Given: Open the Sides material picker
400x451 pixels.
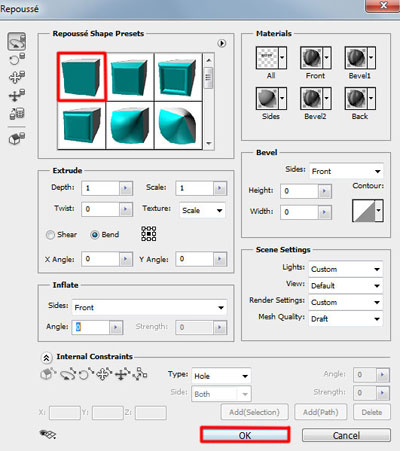Looking at the screenshot, I should click(x=271, y=98).
